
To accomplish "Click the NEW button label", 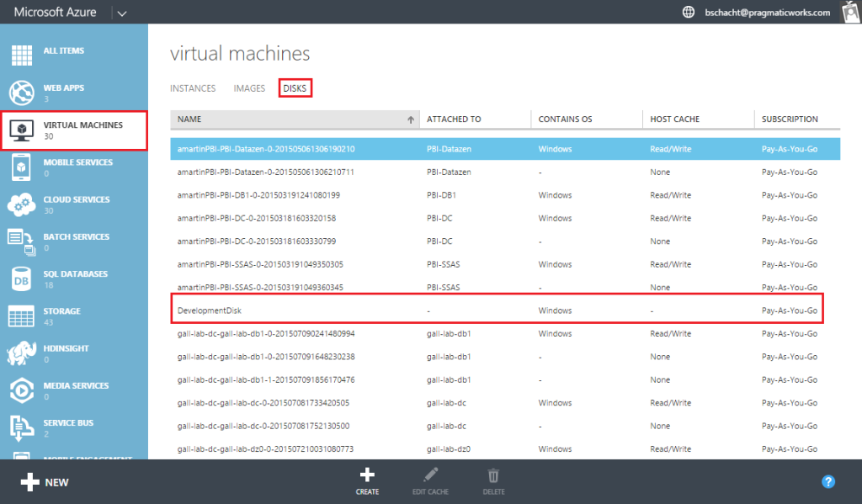I will pyautogui.click(x=56, y=483).
